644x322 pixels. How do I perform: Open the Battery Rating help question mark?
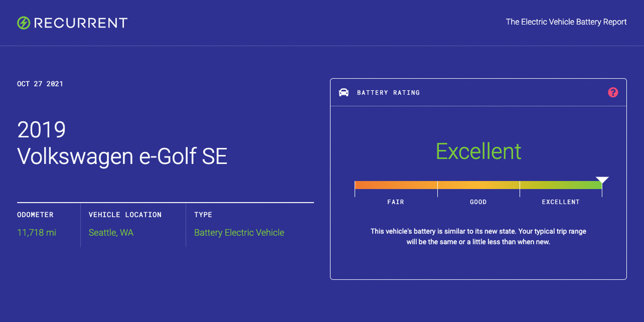pyautogui.click(x=613, y=93)
